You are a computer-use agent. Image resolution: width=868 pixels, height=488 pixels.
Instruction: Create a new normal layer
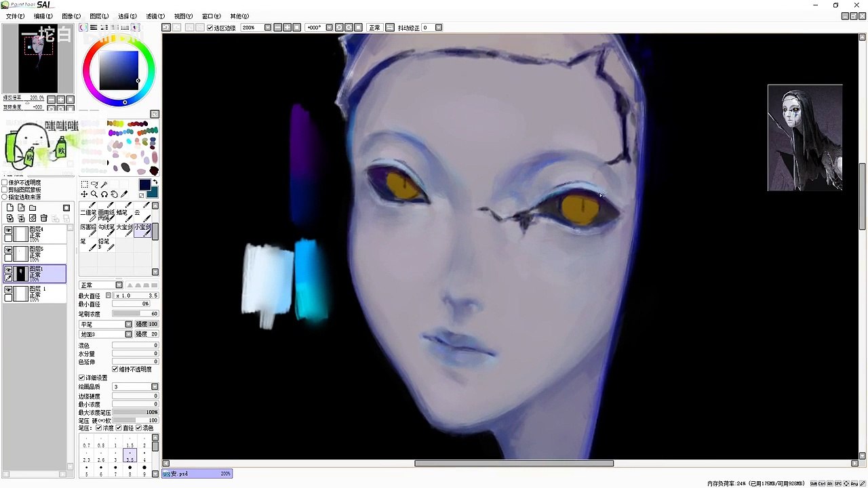(x=10, y=207)
